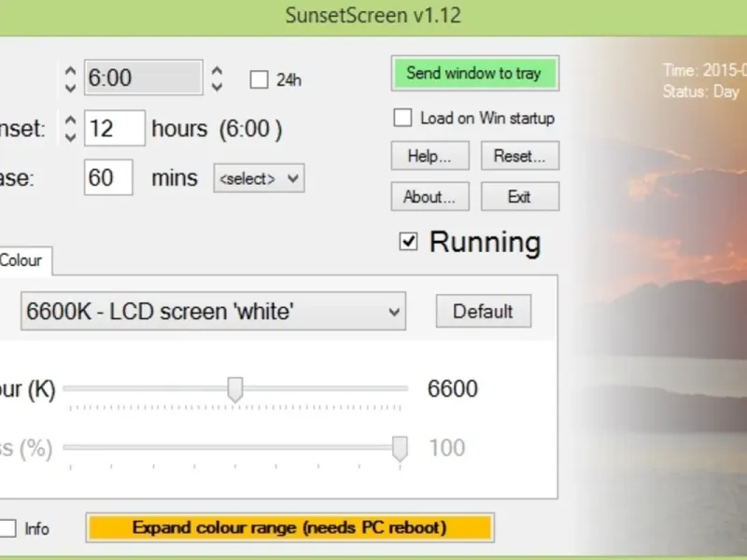The width and height of the screenshot is (747, 560).
Task: Click the SunsetScreen v1.12 title
Action: 373,15
